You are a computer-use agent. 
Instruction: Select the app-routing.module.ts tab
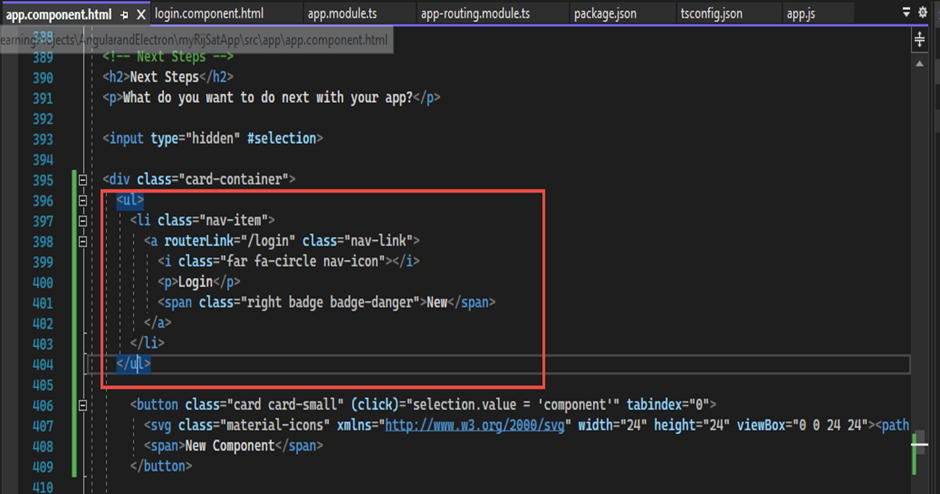click(x=476, y=14)
